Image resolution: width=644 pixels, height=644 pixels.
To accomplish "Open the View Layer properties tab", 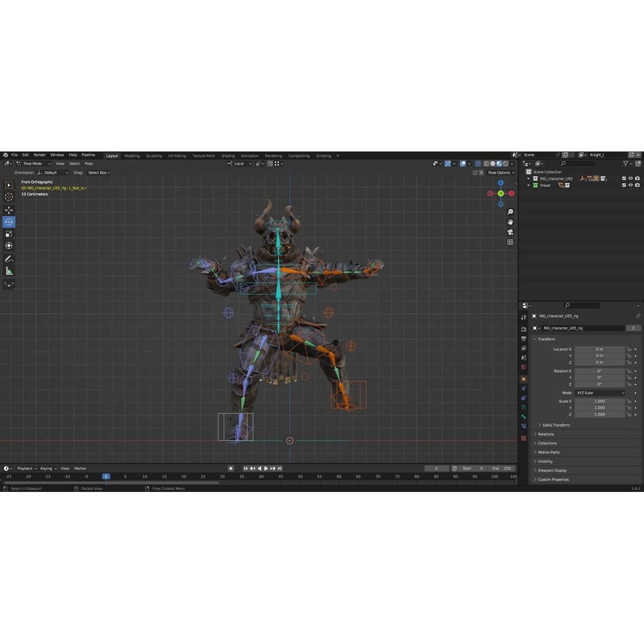I will [x=524, y=348].
